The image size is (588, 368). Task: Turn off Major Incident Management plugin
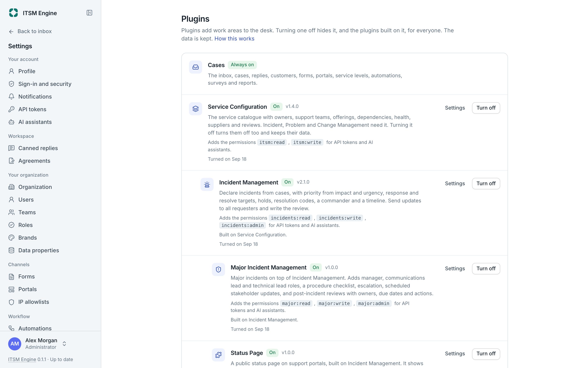tap(486, 268)
